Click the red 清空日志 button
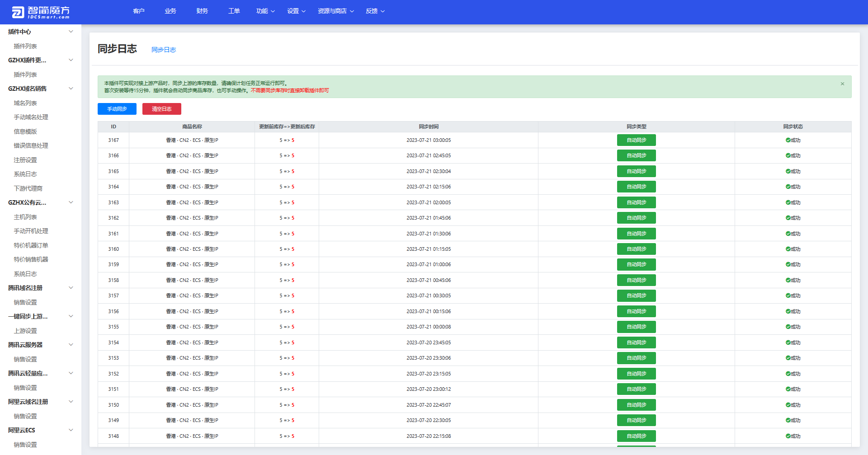This screenshot has width=868, height=455. (161, 109)
